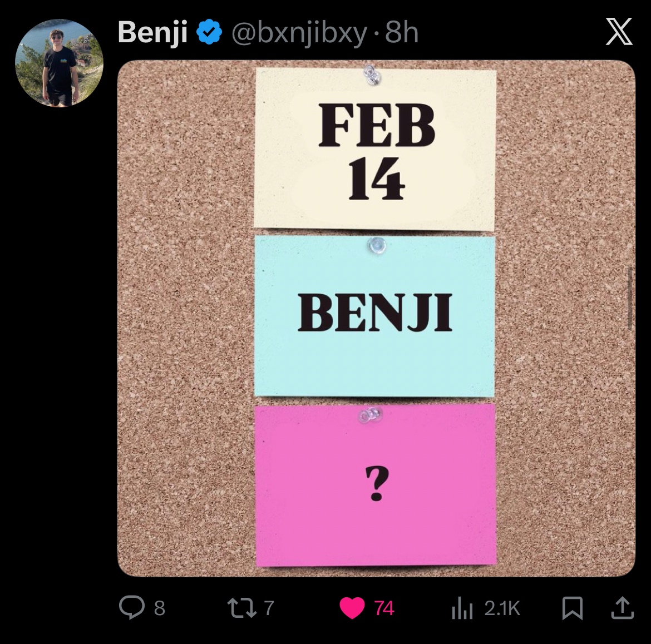
Task: Click the pushpin on the FEB 14 note
Action: pyautogui.click(x=371, y=74)
